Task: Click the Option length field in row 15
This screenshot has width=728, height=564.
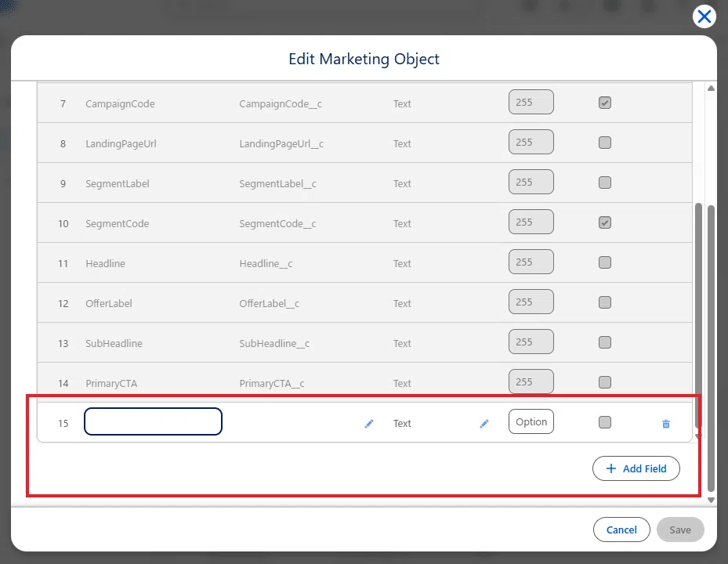Action: coord(531,421)
